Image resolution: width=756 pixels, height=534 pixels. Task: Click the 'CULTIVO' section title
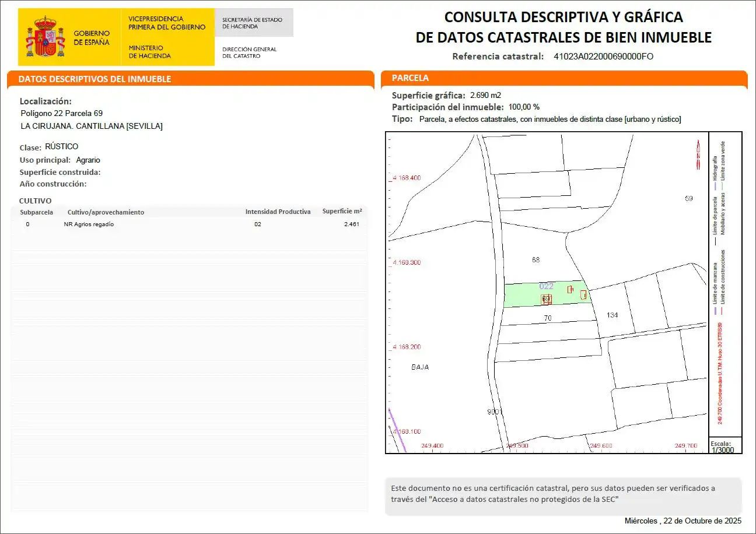pyautogui.click(x=36, y=201)
